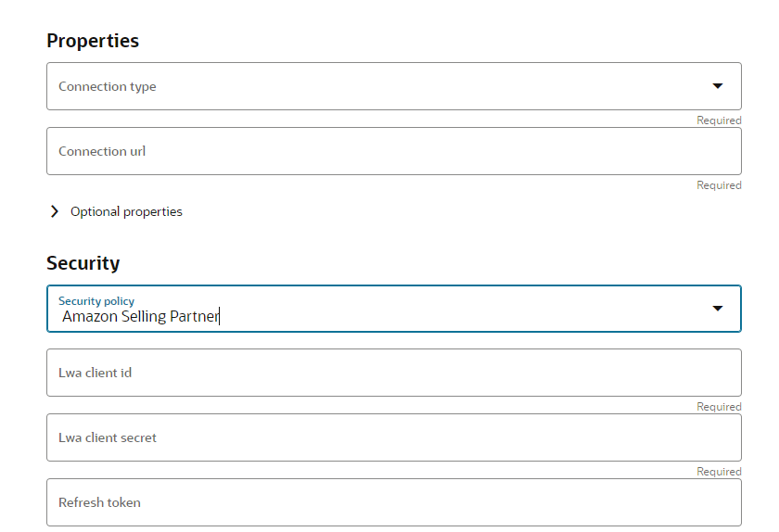The height and width of the screenshot is (532, 779).
Task: Click the Security policy field label
Action: tap(96, 301)
